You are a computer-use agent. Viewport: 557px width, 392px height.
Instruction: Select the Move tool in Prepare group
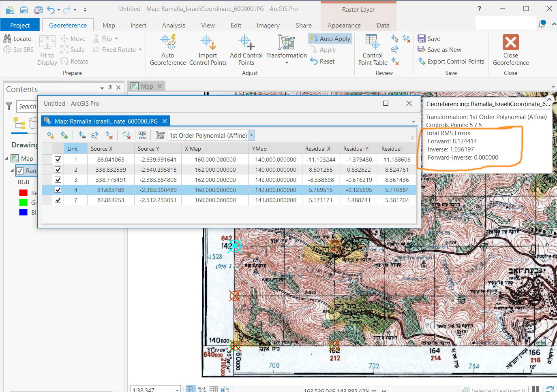[73, 38]
